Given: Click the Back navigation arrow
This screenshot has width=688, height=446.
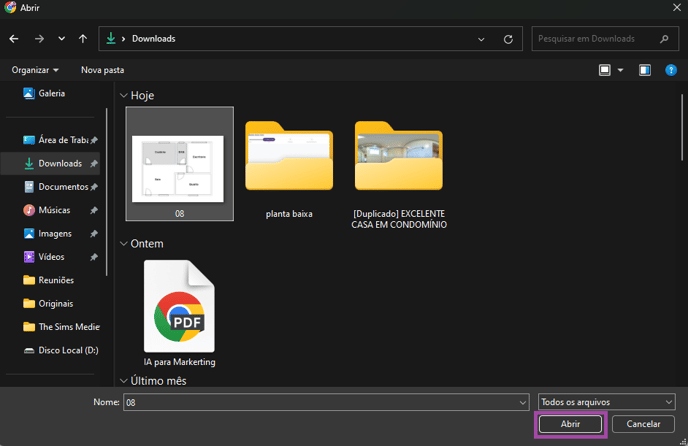Looking at the screenshot, I should (14, 39).
